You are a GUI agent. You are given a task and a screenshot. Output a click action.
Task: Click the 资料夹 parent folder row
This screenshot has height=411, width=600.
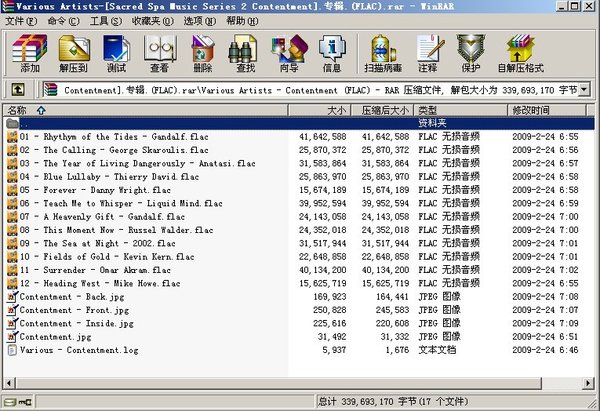pos(299,123)
